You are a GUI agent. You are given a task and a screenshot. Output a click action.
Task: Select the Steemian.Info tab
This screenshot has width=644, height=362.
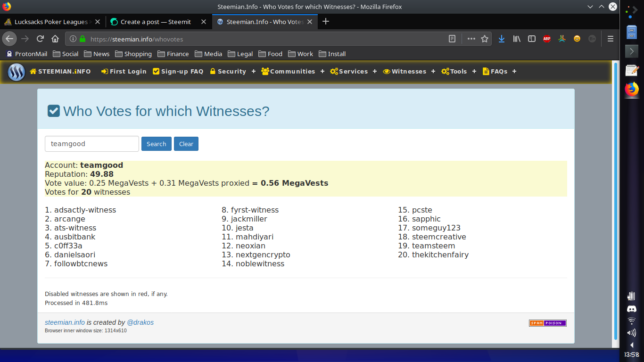[264, 22]
